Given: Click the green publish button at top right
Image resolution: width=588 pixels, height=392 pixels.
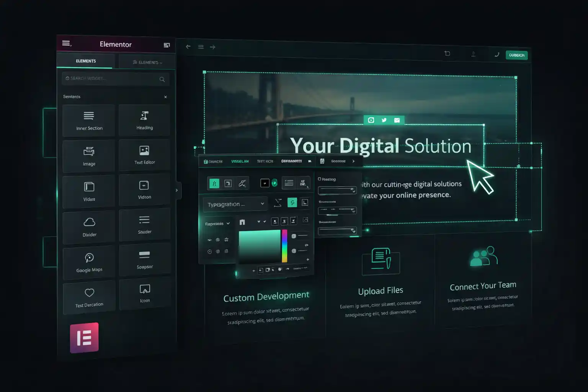Looking at the screenshot, I should pyautogui.click(x=517, y=55).
